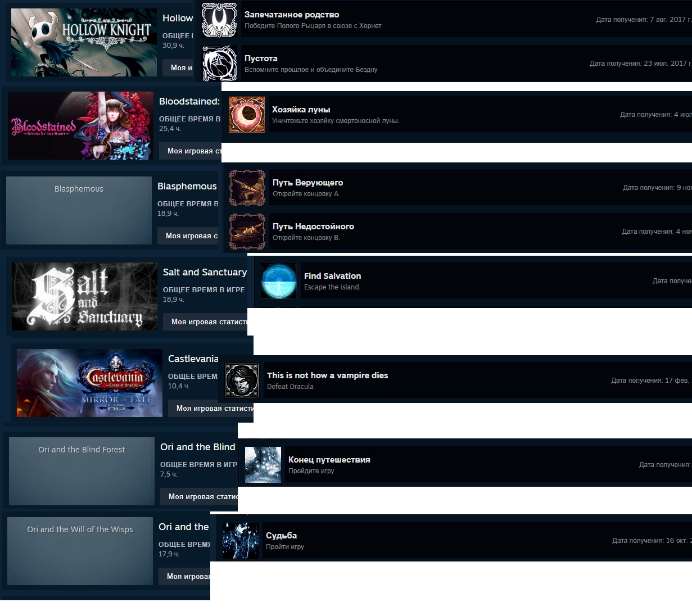Open Castlevania Mirror of Fate banner
Screen dimensions: 692x616
[89, 383]
